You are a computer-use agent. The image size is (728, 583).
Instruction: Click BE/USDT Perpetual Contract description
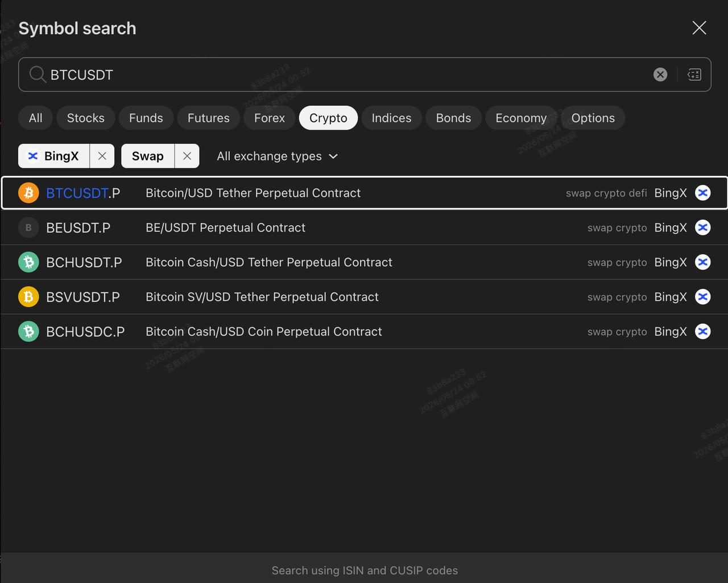coord(225,228)
